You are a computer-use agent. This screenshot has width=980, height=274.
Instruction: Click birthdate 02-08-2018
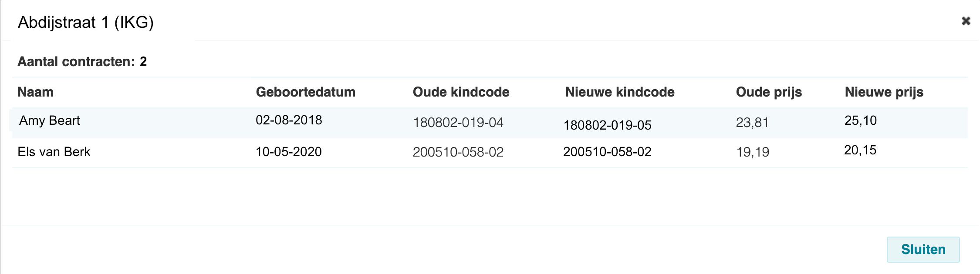point(289,120)
